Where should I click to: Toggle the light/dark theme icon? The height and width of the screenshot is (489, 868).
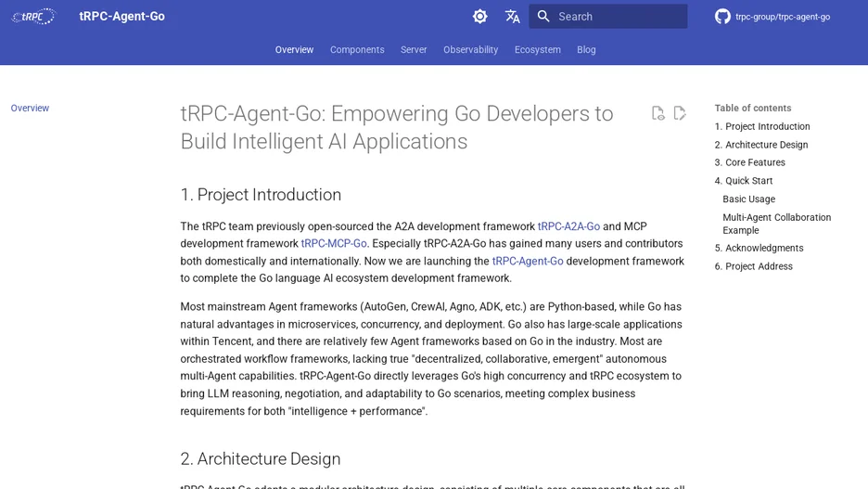point(480,17)
